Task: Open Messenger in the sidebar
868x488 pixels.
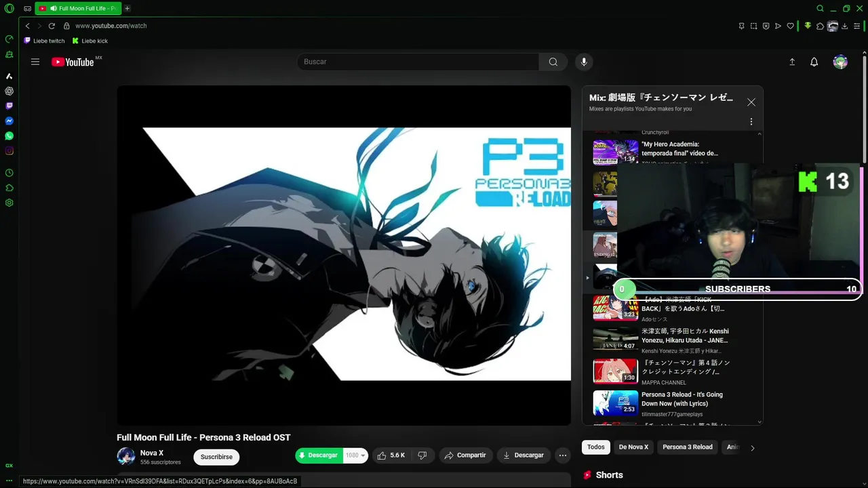Action: click(x=9, y=121)
